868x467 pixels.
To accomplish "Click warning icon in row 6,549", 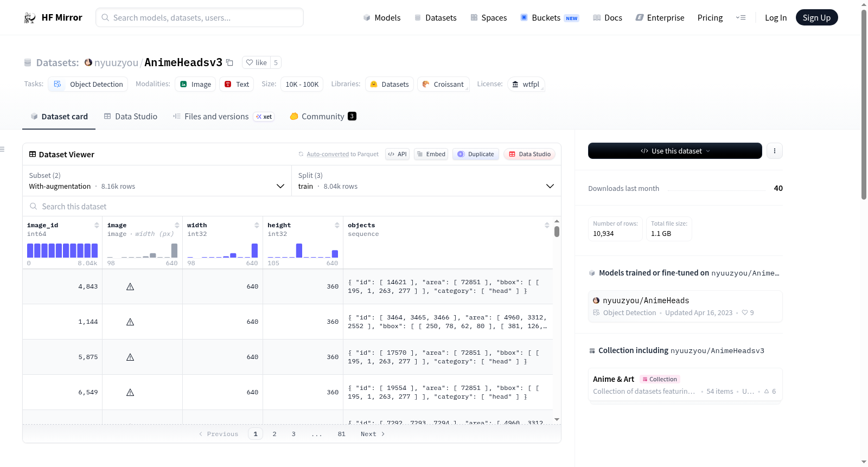I will 130,392.
